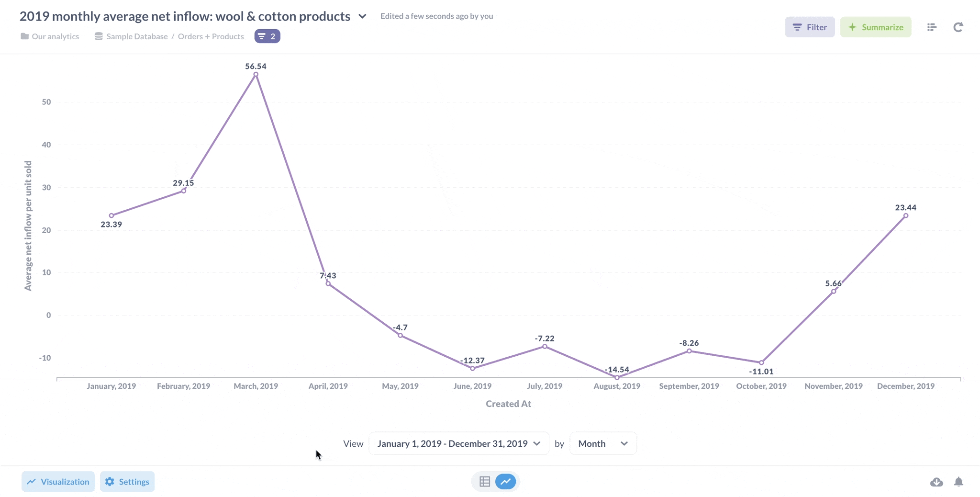Expand the question title dropdown arrow
Image resolution: width=980 pixels, height=497 pixels.
[x=362, y=16]
